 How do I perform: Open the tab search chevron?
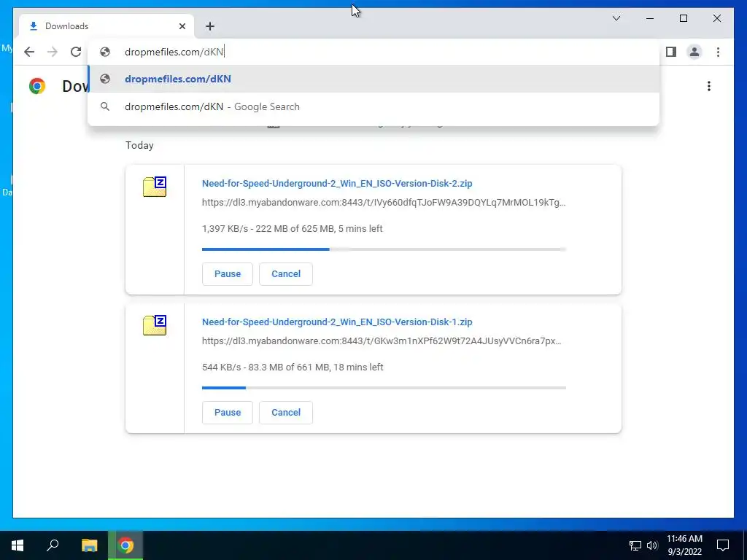(616, 18)
